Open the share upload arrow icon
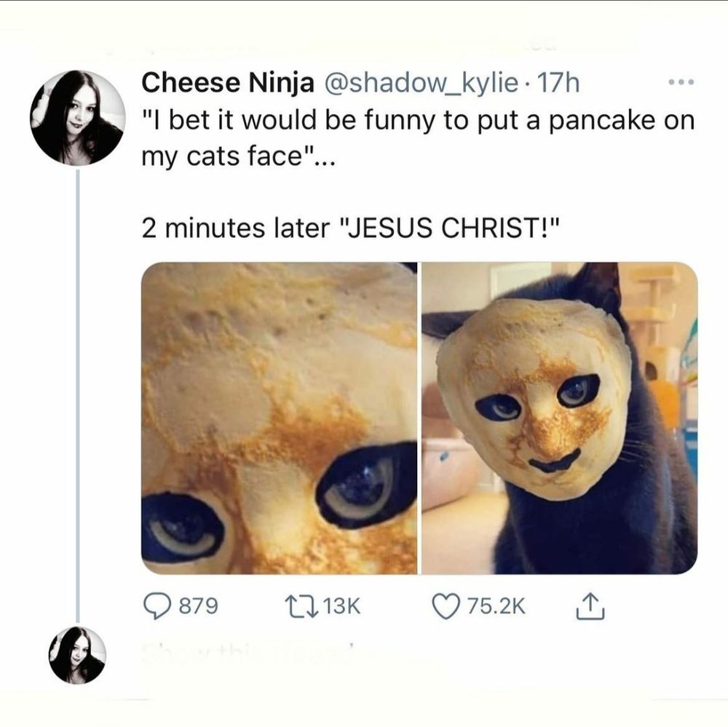This screenshot has height=727, width=728. (589, 605)
